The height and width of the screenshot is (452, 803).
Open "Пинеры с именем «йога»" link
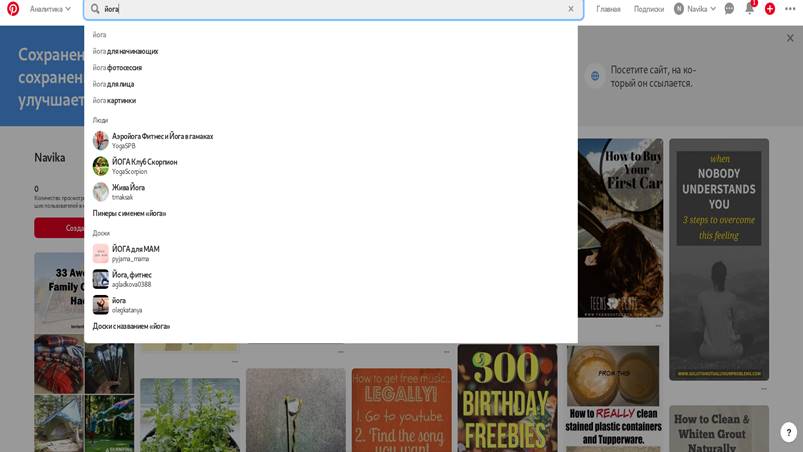click(129, 213)
